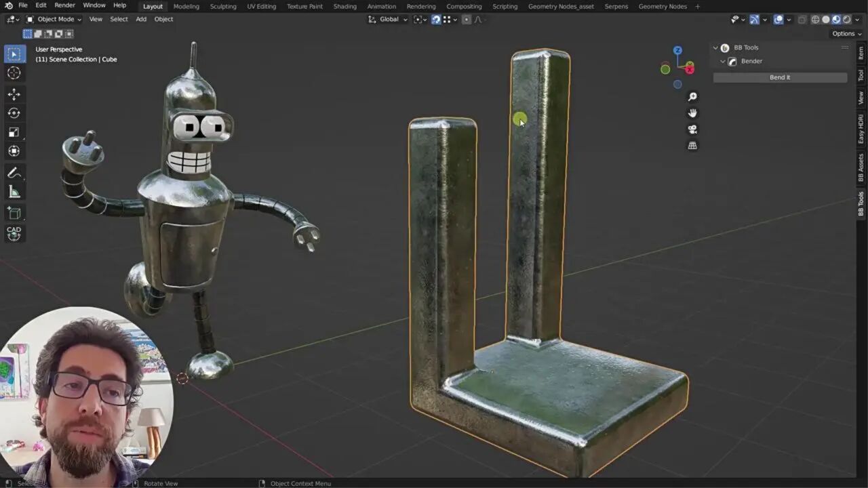Collapse the Bender panel in BB Tools

(x=723, y=61)
